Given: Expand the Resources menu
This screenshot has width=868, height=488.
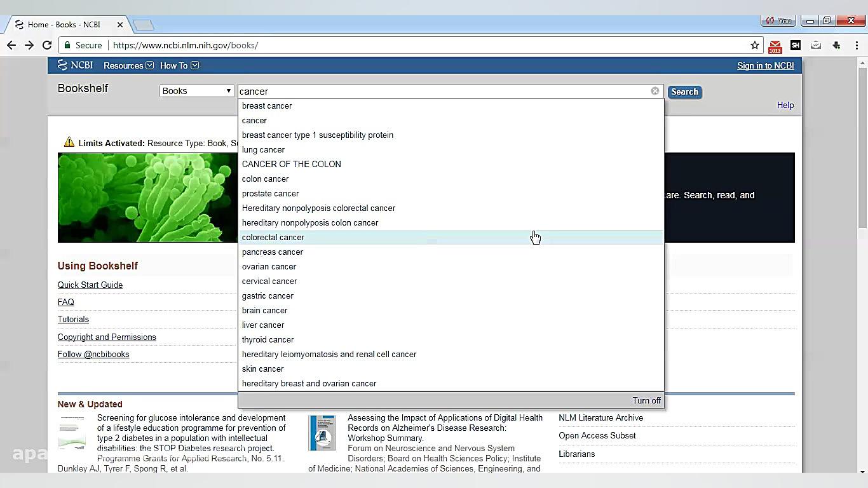Looking at the screenshot, I should click(128, 65).
